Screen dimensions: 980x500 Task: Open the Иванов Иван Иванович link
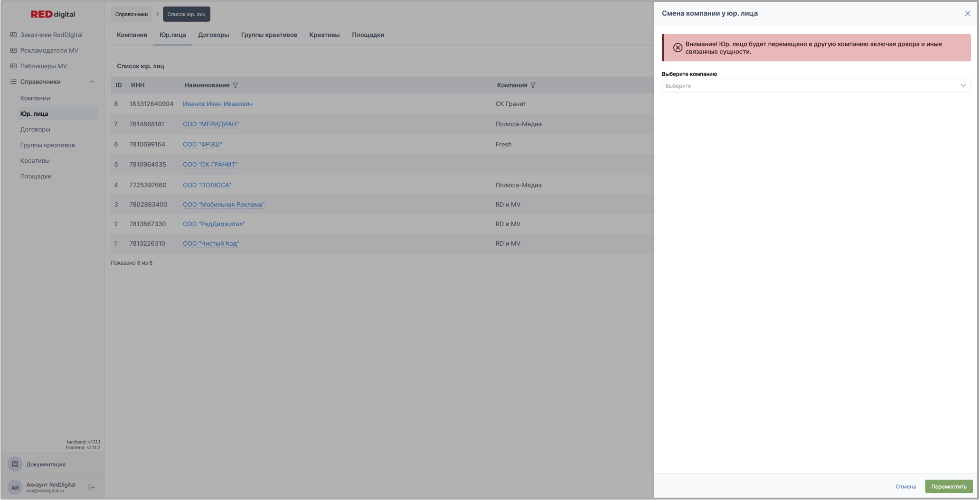tap(217, 104)
